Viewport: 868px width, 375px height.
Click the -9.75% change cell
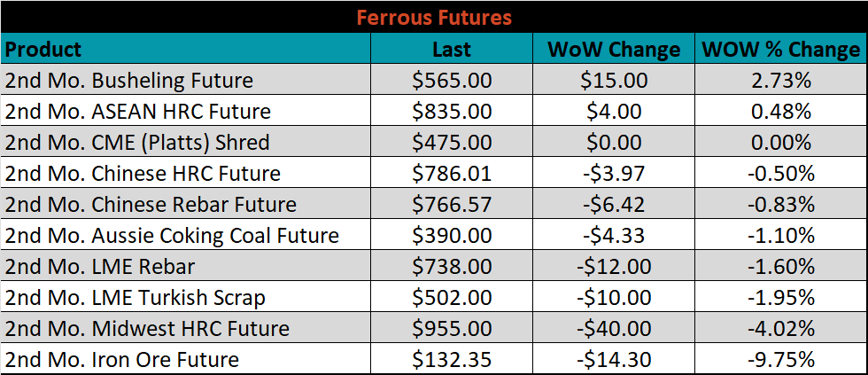(x=781, y=359)
